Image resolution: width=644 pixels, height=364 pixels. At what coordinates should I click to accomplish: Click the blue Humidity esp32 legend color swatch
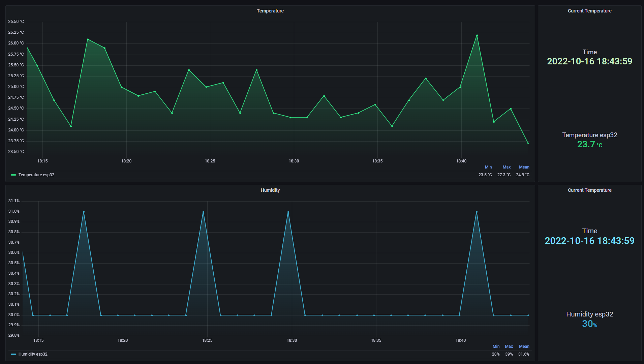coord(13,354)
